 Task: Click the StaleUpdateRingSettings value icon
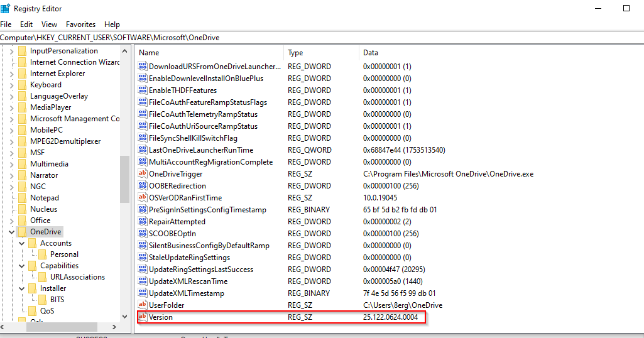coord(143,257)
